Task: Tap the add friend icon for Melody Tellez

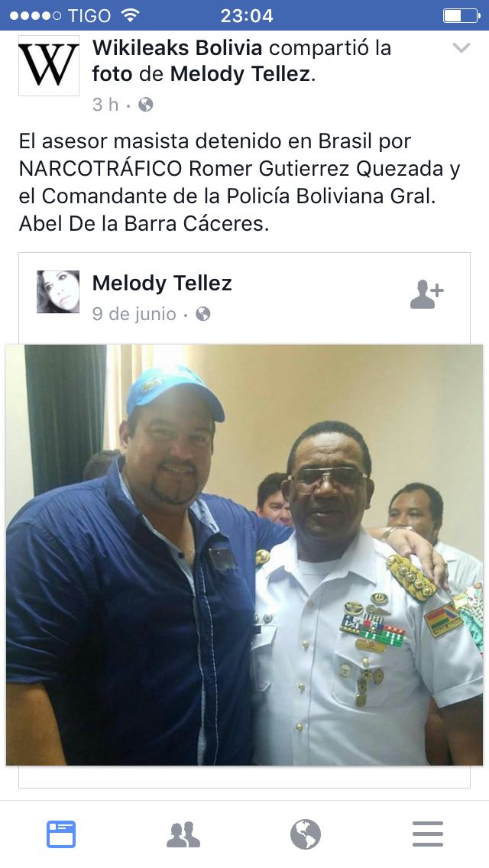Action: [426, 294]
